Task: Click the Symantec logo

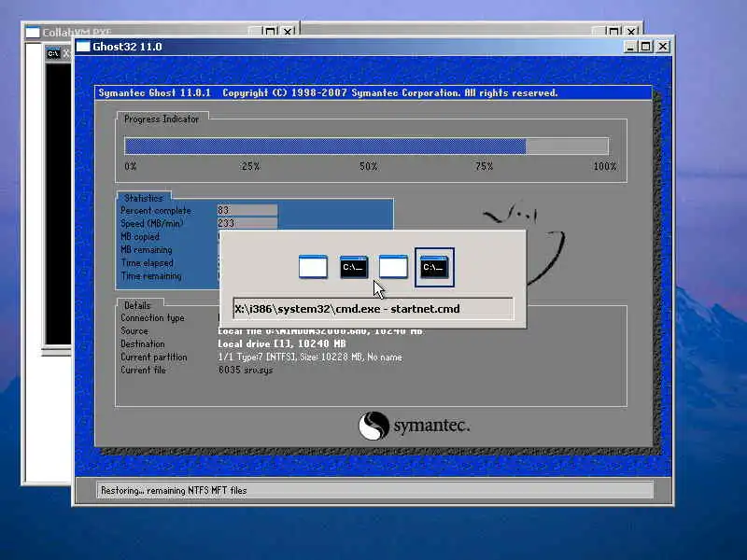Action: pyautogui.click(x=414, y=426)
